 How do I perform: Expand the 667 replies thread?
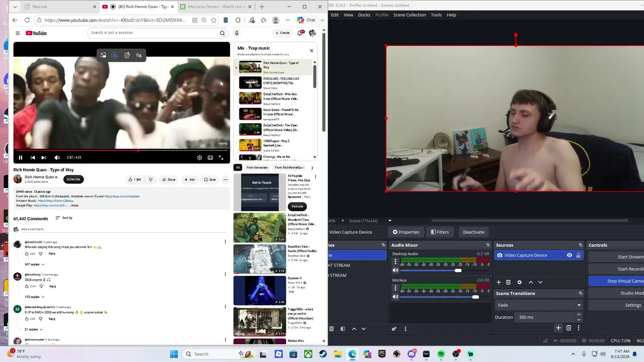34,264
